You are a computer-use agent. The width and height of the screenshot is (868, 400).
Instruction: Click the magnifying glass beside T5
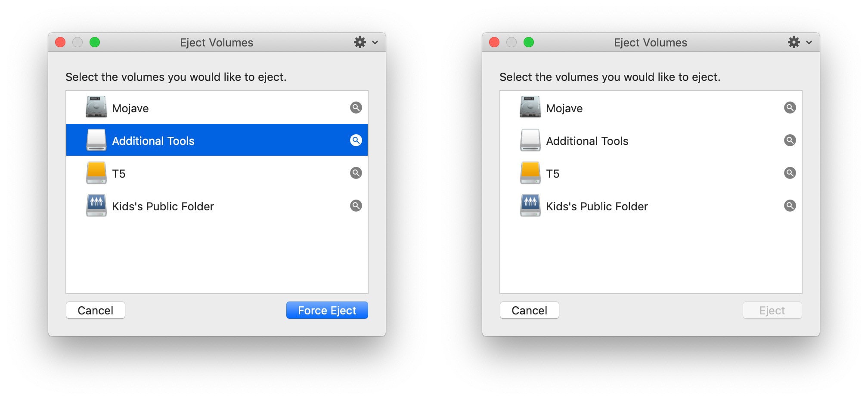point(356,173)
